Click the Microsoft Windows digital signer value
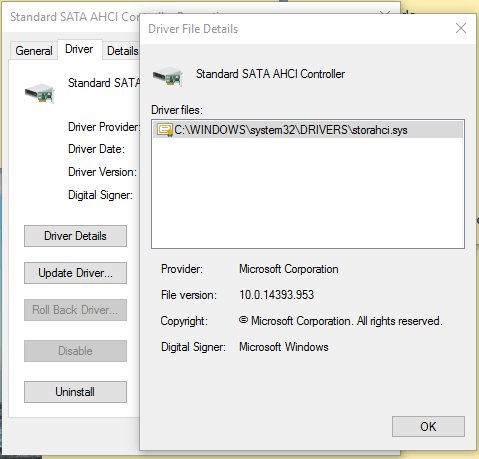This screenshot has width=479, height=459. pyautogui.click(x=284, y=347)
